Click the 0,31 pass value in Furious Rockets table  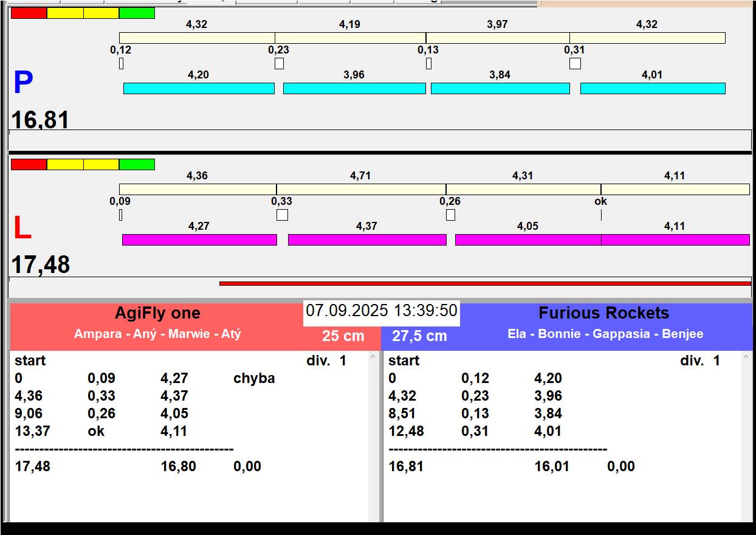(475, 431)
